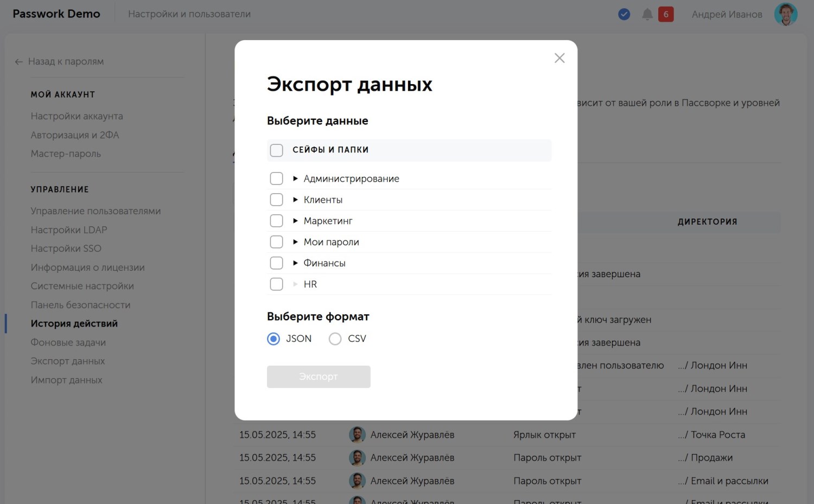Check the Клиенты checkbox
This screenshot has height=504, width=814.
[276, 200]
